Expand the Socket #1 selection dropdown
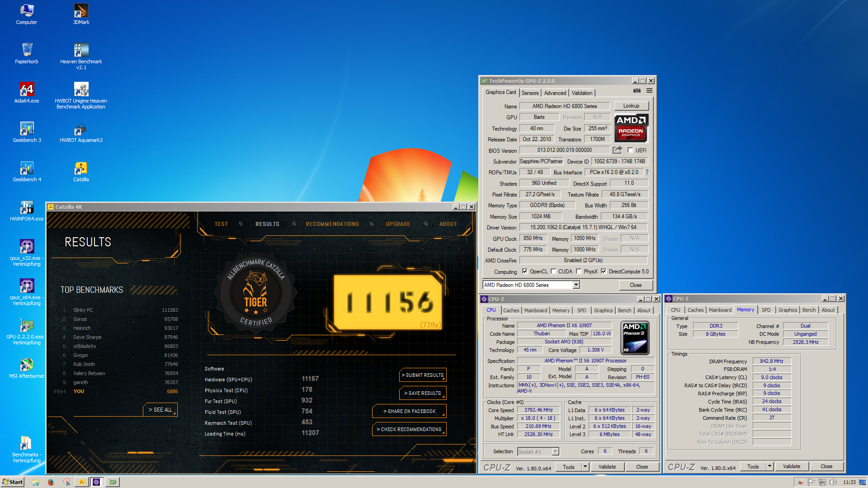This screenshot has height=488, width=868. pyautogui.click(x=555, y=451)
